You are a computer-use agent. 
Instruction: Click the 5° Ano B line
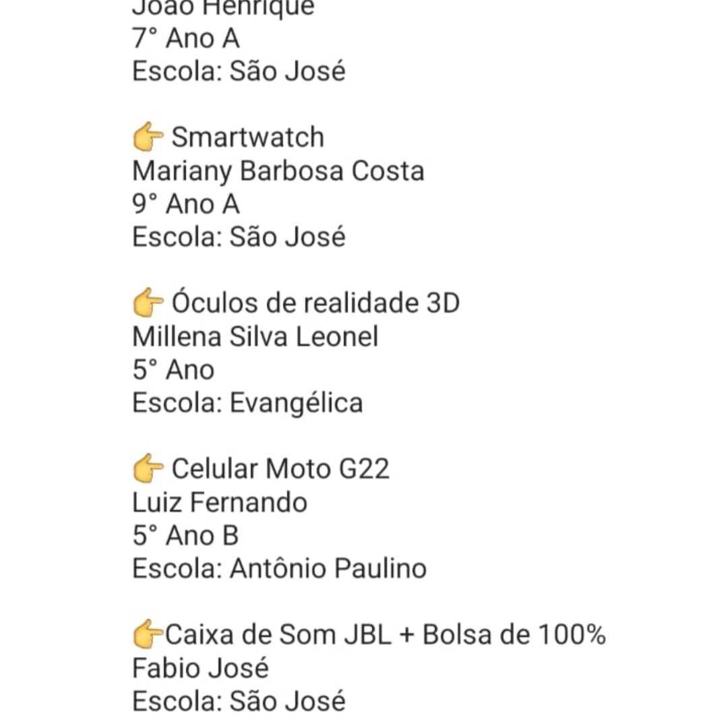pyautogui.click(x=186, y=536)
